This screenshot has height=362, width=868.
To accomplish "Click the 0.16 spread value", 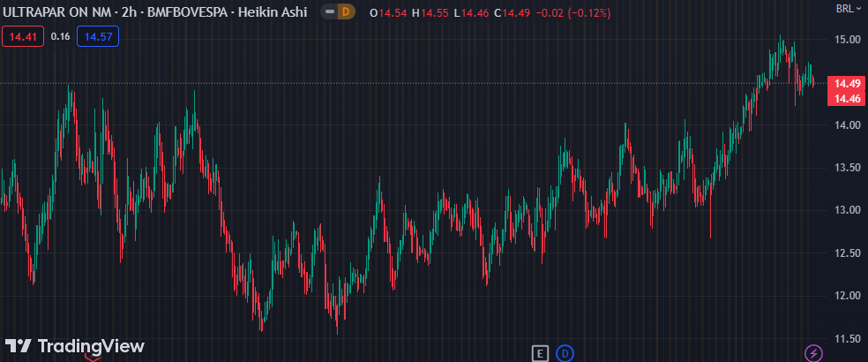I will [60, 36].
